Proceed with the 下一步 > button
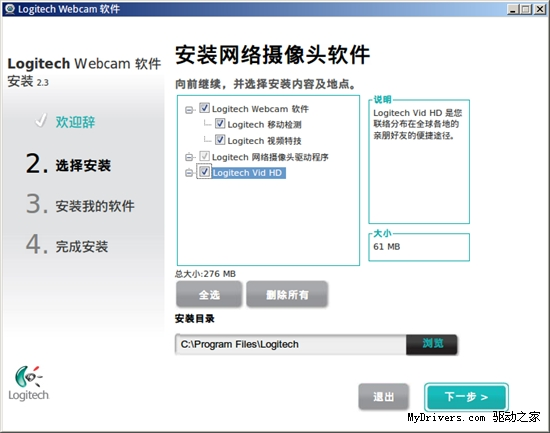Screen dimensions: 550x433 466,397
